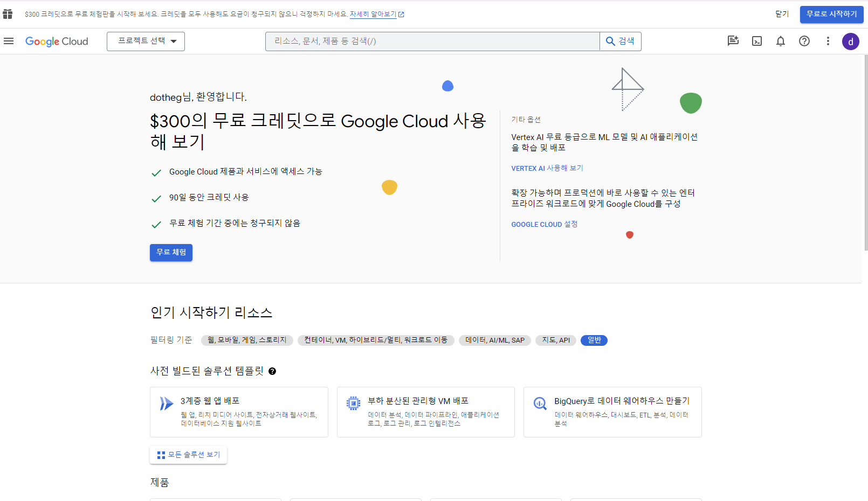The width and height of the screenshot is (868, 501).
Task: Select the 지도, API filter chip
Action: [556, 340]
